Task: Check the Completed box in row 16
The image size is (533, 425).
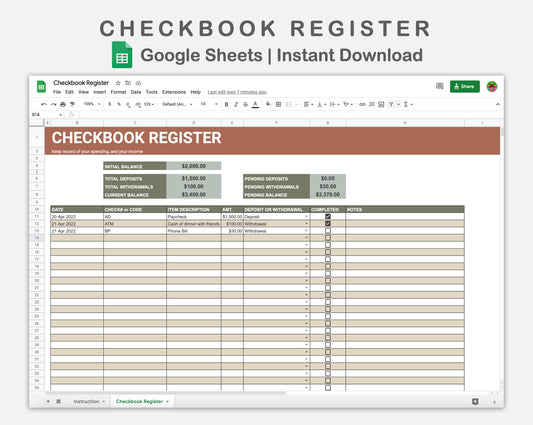Action: tap(328, 252)
